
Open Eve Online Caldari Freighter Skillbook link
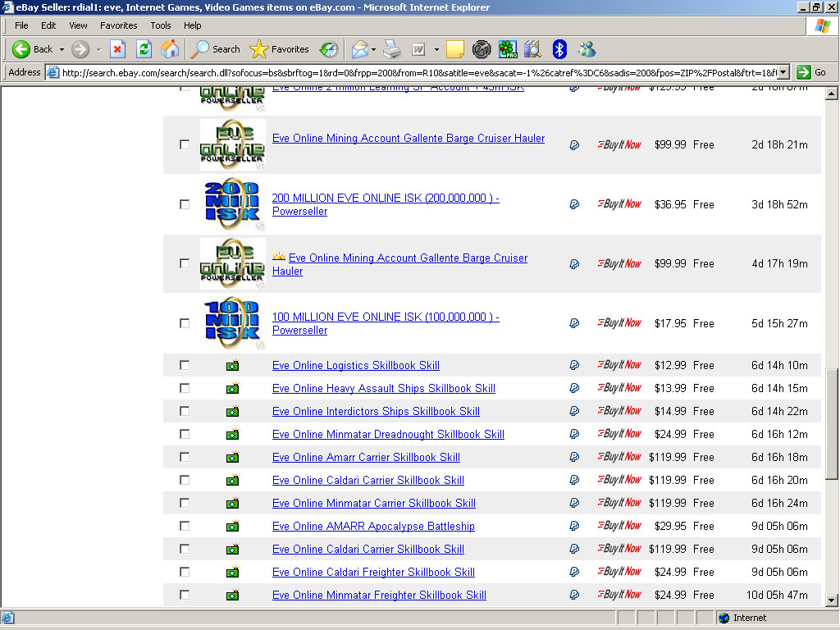[373, 572]
